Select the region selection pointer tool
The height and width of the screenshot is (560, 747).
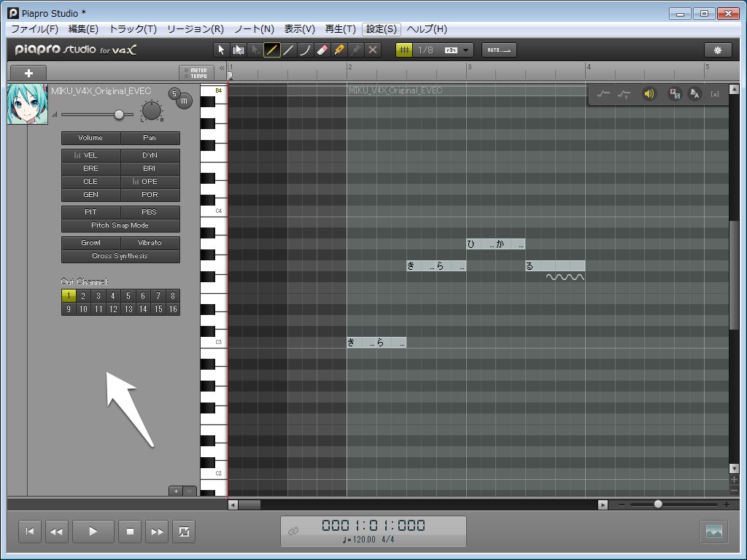[238, 50]
